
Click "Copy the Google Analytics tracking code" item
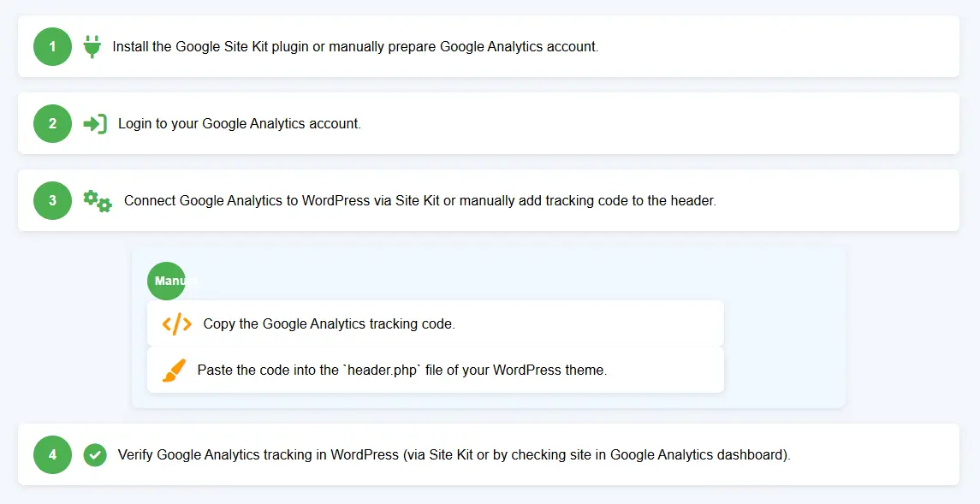(x=435, y=323)
